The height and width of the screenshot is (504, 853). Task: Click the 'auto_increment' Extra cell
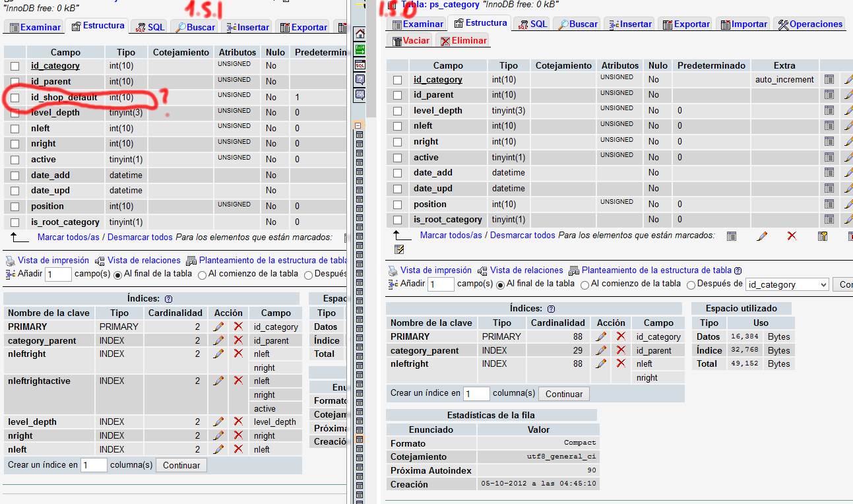[785, 79]
